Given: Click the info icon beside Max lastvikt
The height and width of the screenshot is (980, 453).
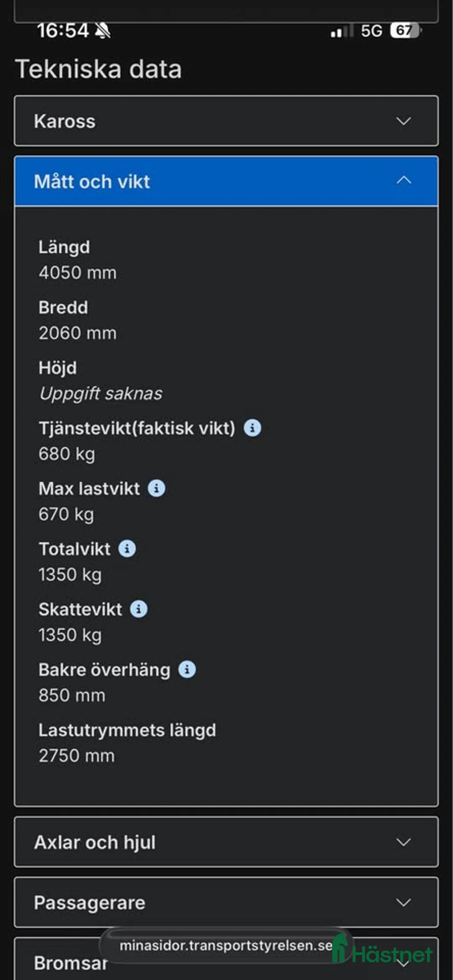Looking at the screenshot, I should click(157, 488).
